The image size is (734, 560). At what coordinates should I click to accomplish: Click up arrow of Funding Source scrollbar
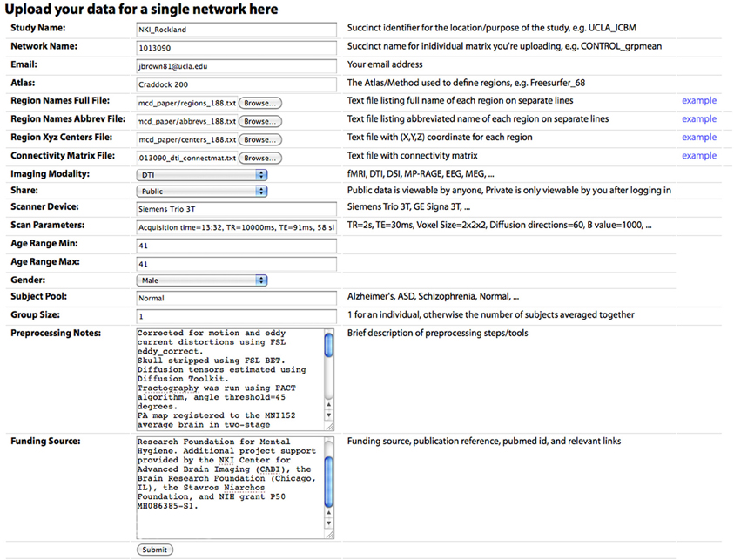click(328, 513)
